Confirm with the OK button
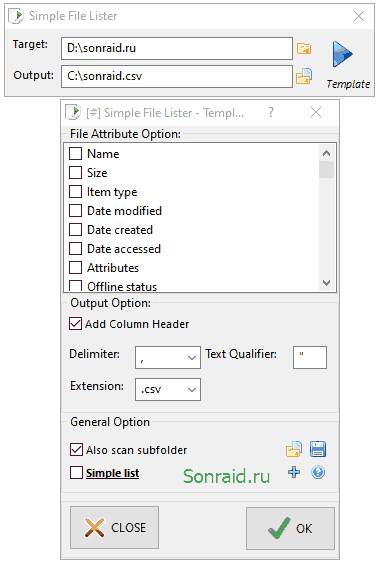The image size is (377, 564). (290, 528)
